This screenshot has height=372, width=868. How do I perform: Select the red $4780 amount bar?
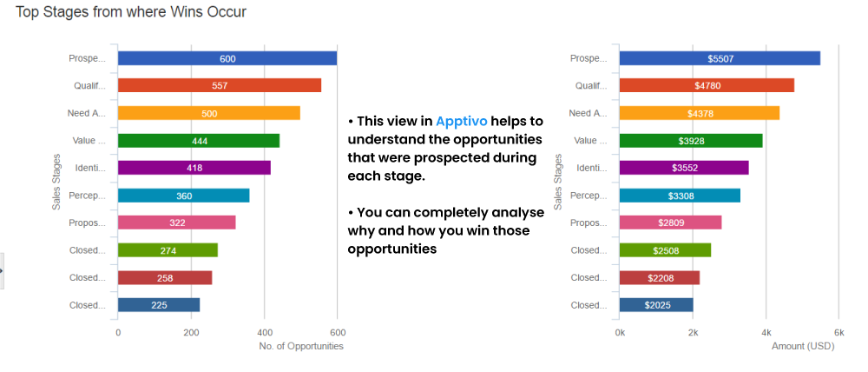(x=707, y=85)
